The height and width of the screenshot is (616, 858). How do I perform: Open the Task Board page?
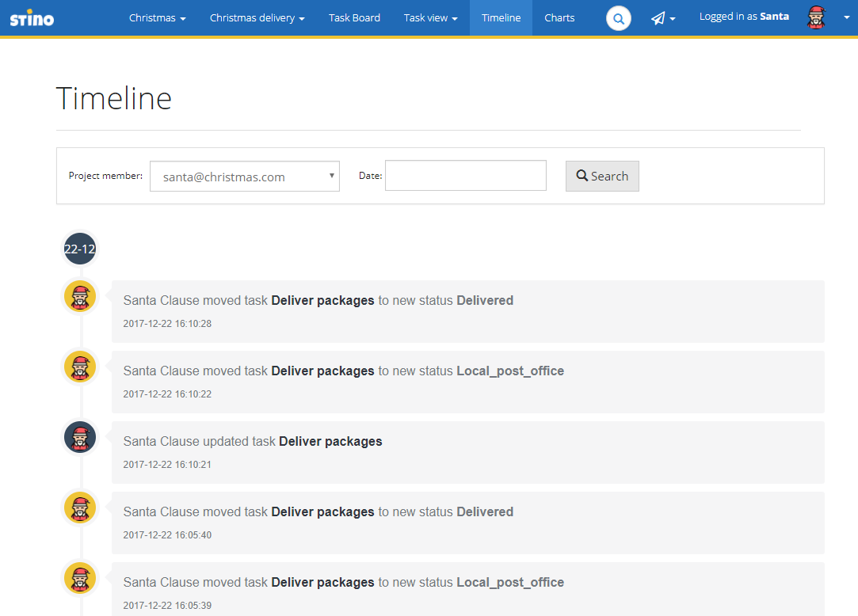[354, 18]
